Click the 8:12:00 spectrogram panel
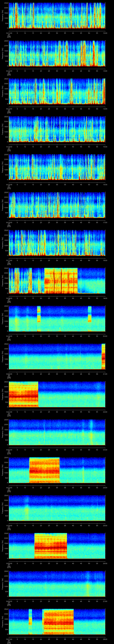The width and height of the screenshot is (114, 644). [57, 53]
